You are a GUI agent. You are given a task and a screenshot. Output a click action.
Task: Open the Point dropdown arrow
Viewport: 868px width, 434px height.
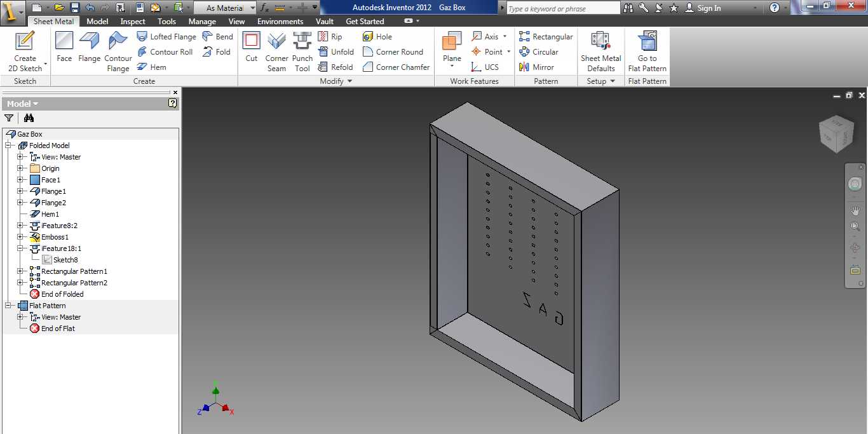(x=508, y=52)
